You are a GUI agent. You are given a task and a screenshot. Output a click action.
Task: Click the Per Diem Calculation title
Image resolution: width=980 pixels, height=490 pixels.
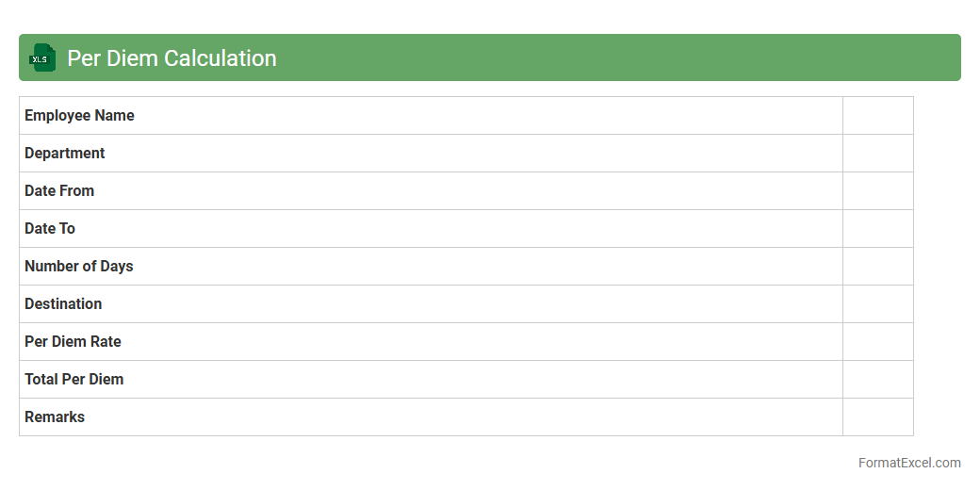[171, 58]
